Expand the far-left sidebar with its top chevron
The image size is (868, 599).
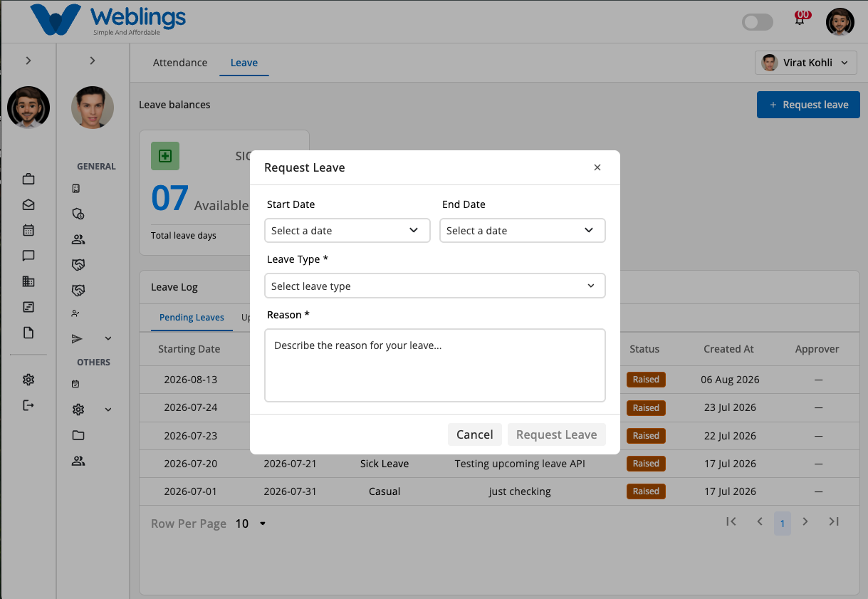click(x=28, y=61)
